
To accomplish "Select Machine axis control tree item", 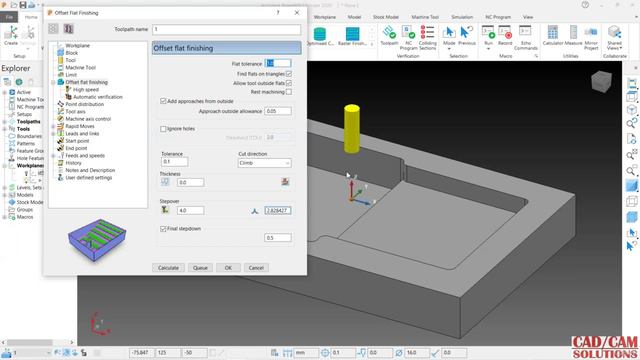I will tap(88, 119).
